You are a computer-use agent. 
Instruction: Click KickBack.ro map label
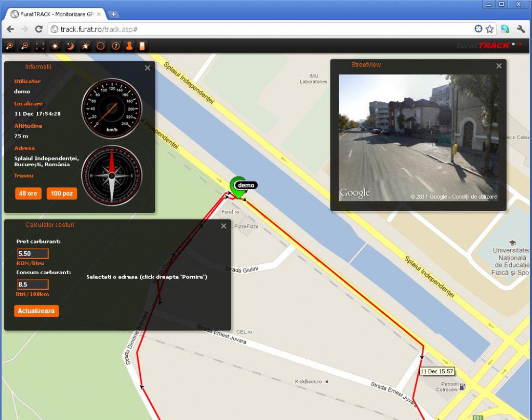click(309, 382)
